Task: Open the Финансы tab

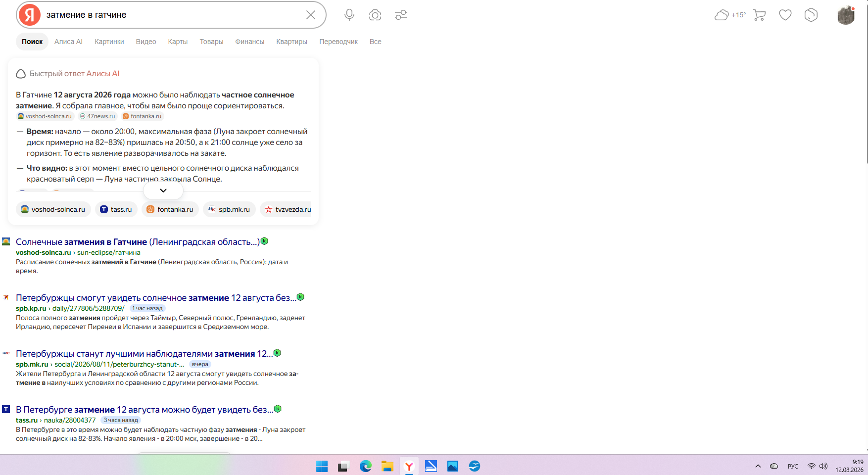Action: click(x=249, y=42)
